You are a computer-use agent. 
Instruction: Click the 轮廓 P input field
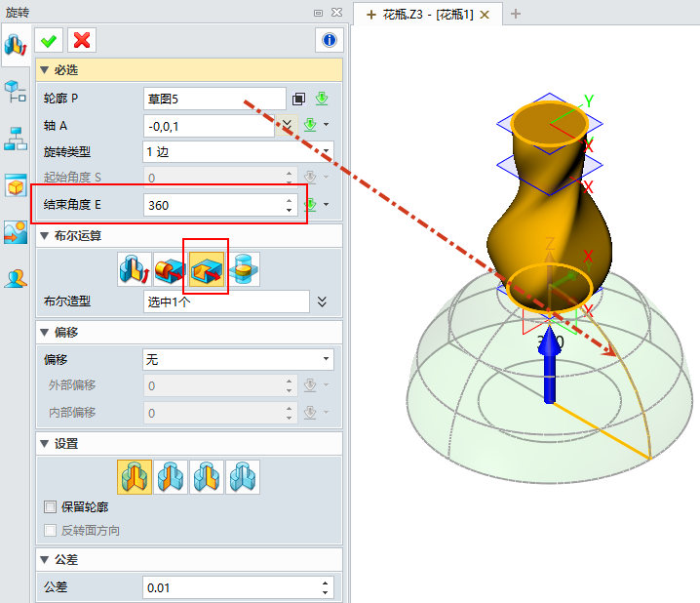click(x=214, y=99)
